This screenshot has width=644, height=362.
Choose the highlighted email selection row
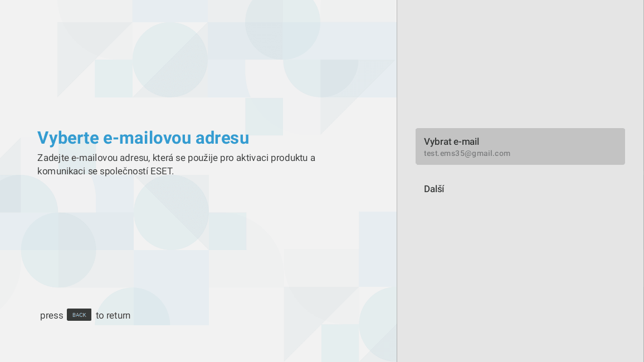coord(520,146)
